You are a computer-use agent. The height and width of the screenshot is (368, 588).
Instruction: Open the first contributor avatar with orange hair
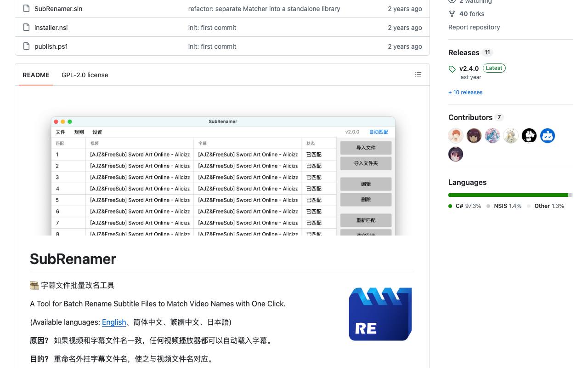(x=456, y=136)
